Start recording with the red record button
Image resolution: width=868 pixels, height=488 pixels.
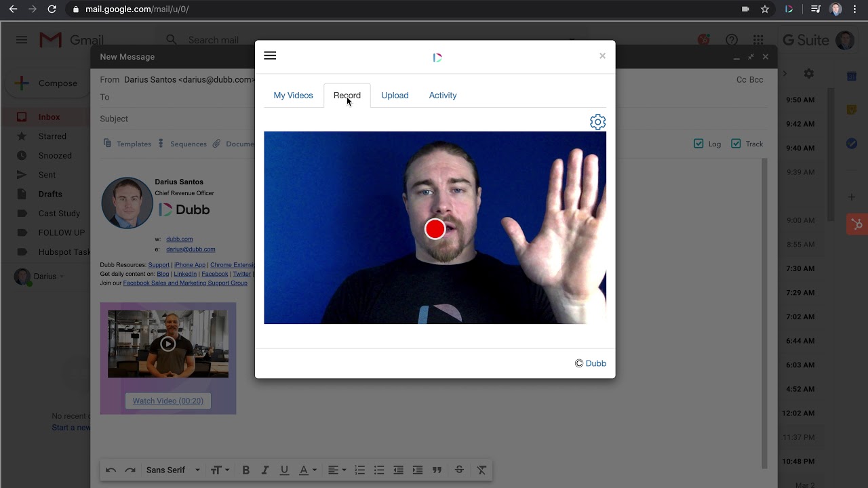pyautogui.click(x=435, y=229)
